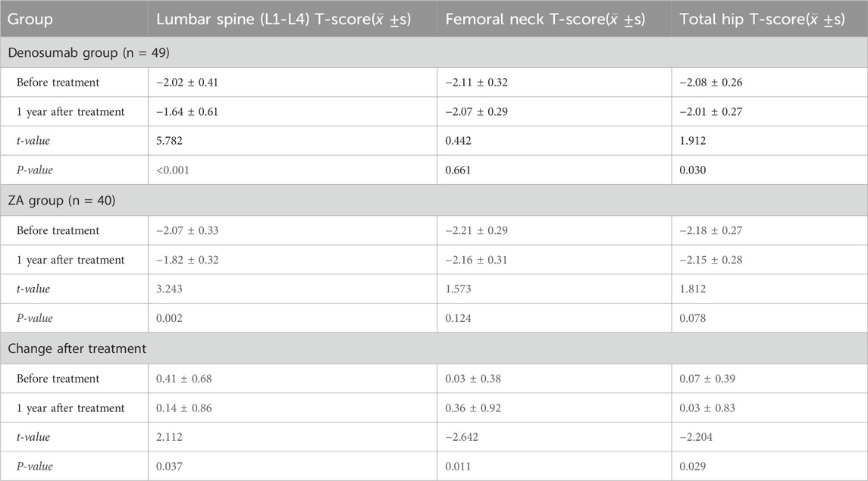The image size is (868, 481).
Task: Select the t-value cell reading 3.243
Action: 171,289
